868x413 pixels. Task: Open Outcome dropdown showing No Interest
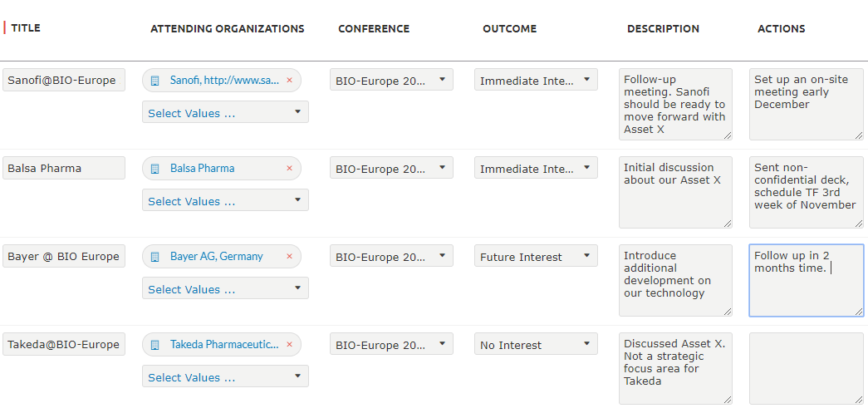click(x=536, y=344)
